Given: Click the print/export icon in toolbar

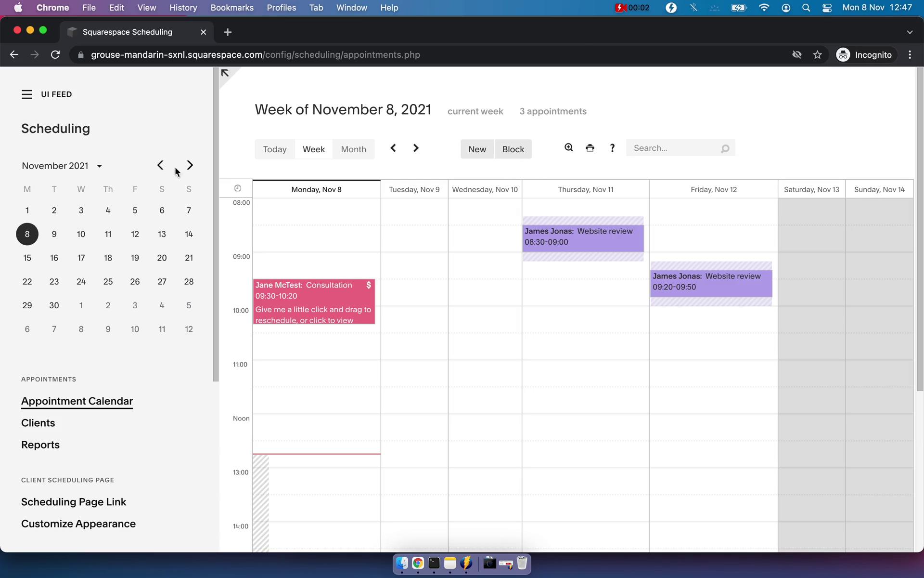Looking at the screenshot, I should point(590,148).
